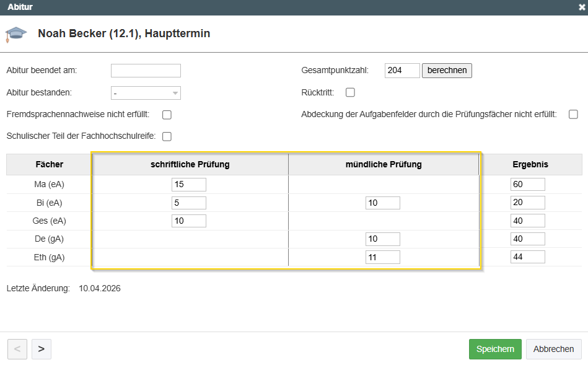Enable Fremdsprachennachweise nicht erfüllt checkbox

(167, 115)
